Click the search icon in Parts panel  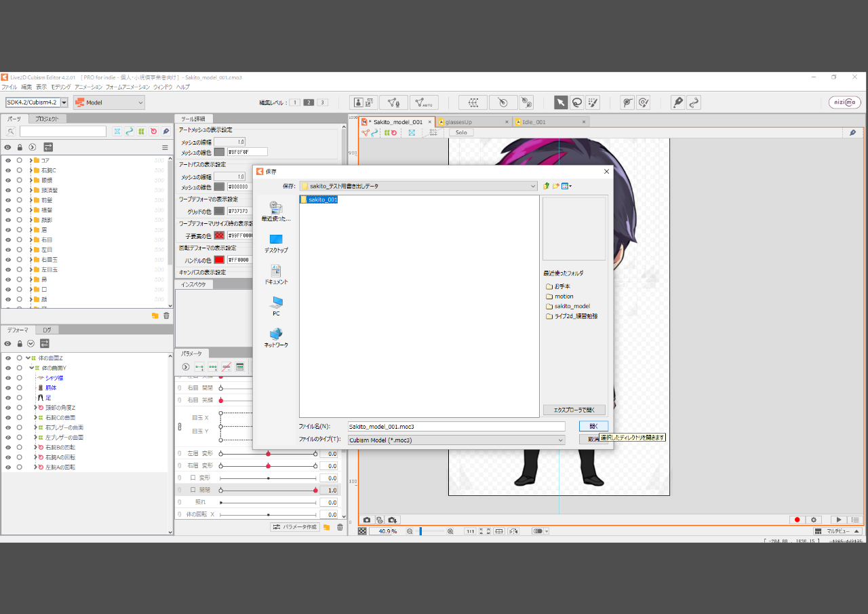click(x=11, y=132)
